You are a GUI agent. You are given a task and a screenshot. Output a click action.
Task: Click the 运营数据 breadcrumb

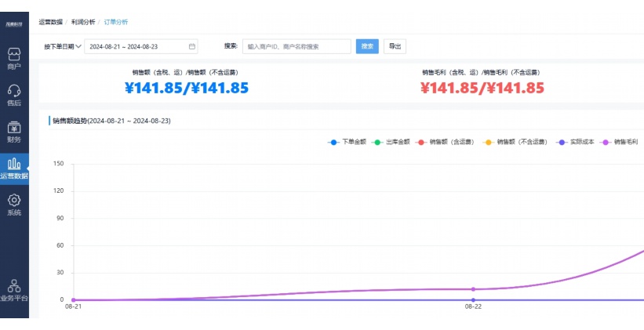click(50, 22)
